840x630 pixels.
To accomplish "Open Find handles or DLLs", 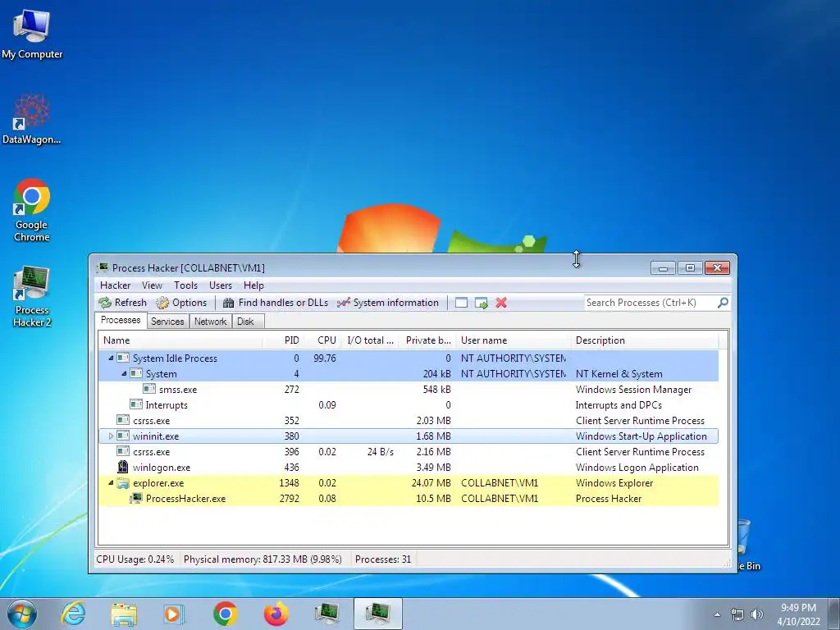I will pos(276,303).
